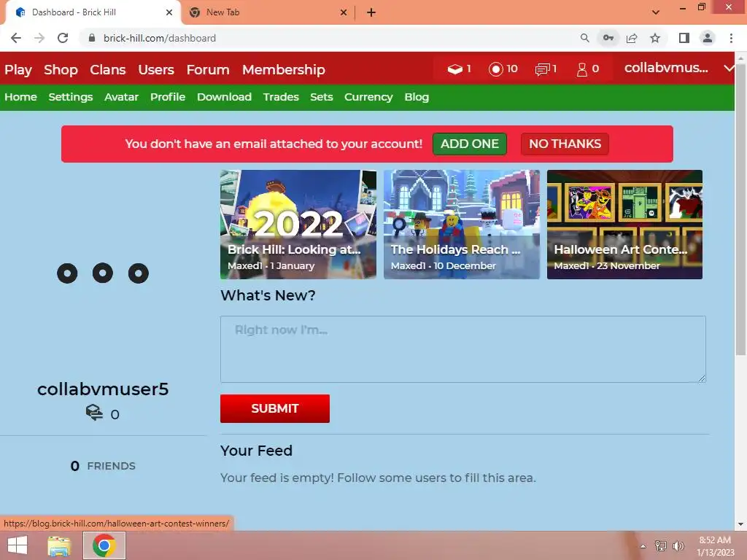Open the Profile page link

click(168, 97)
